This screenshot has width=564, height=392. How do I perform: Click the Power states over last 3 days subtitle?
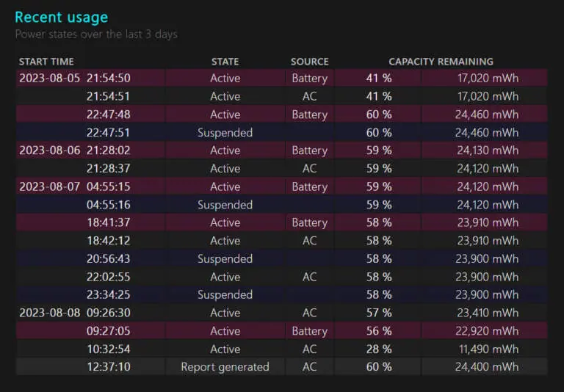(96, 35)
